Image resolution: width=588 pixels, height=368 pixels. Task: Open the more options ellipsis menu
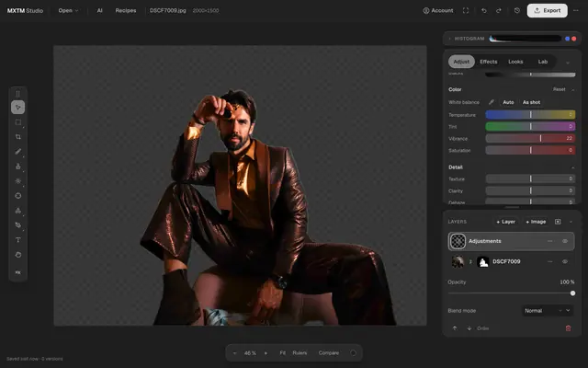click(x=576, y=10)
